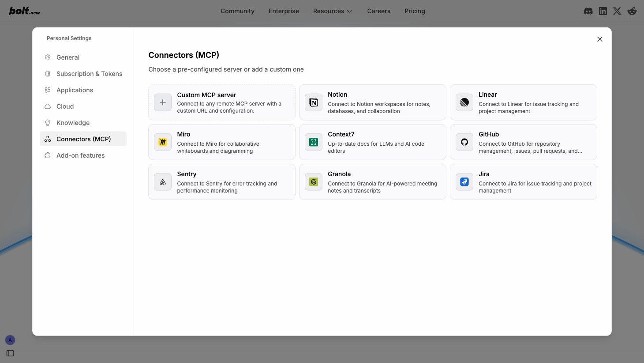Click the Linear connector icon

click(x=464, y=102)
